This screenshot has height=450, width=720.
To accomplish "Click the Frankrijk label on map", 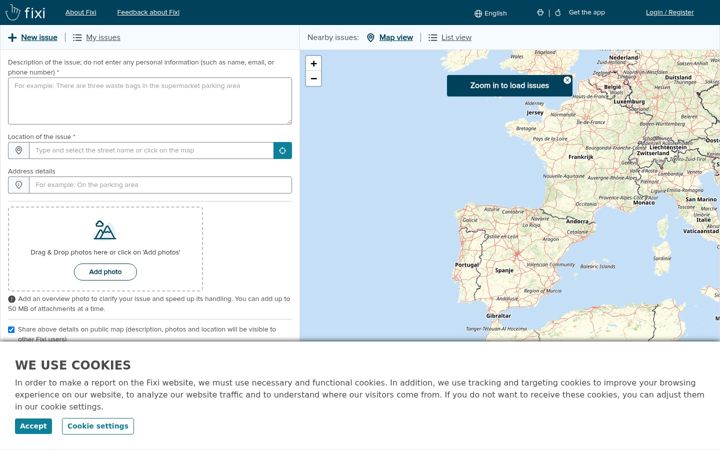I will tap(581, 157).
